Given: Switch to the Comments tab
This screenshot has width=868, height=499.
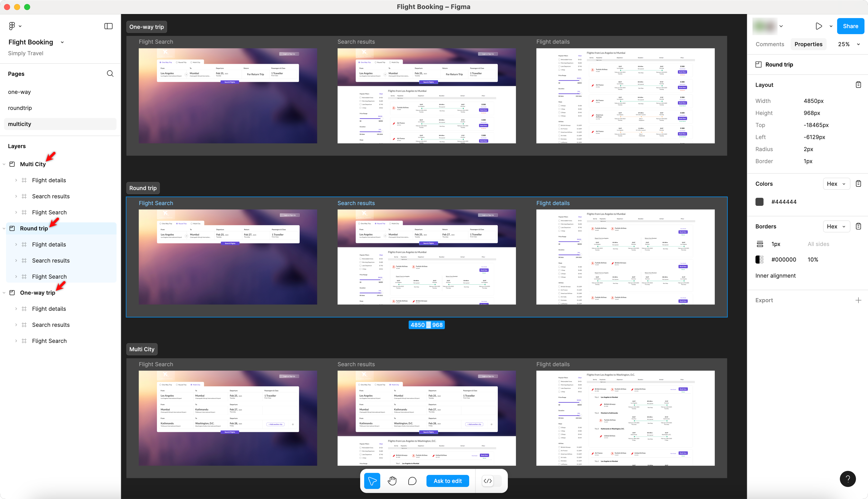Looking at the screenshot, I should point(770,44).
